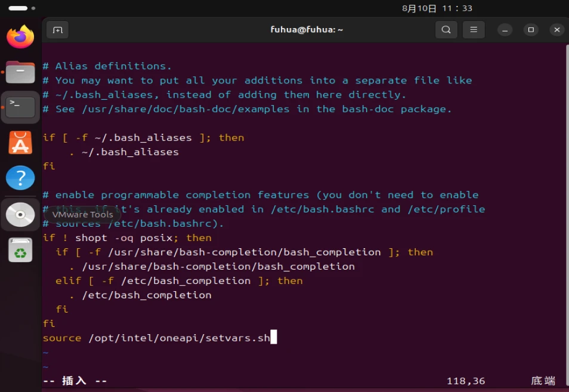Image resolution: width=569 pixels, height=392 pixels.
Task: Open the Help icon in dock
Action: (20, 178)
